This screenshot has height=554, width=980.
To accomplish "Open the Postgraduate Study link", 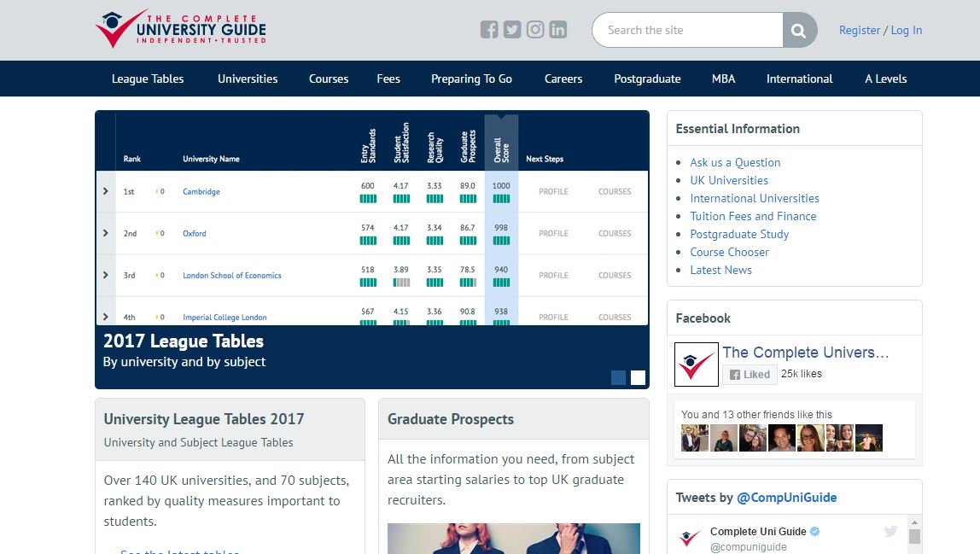I will 739,234.
